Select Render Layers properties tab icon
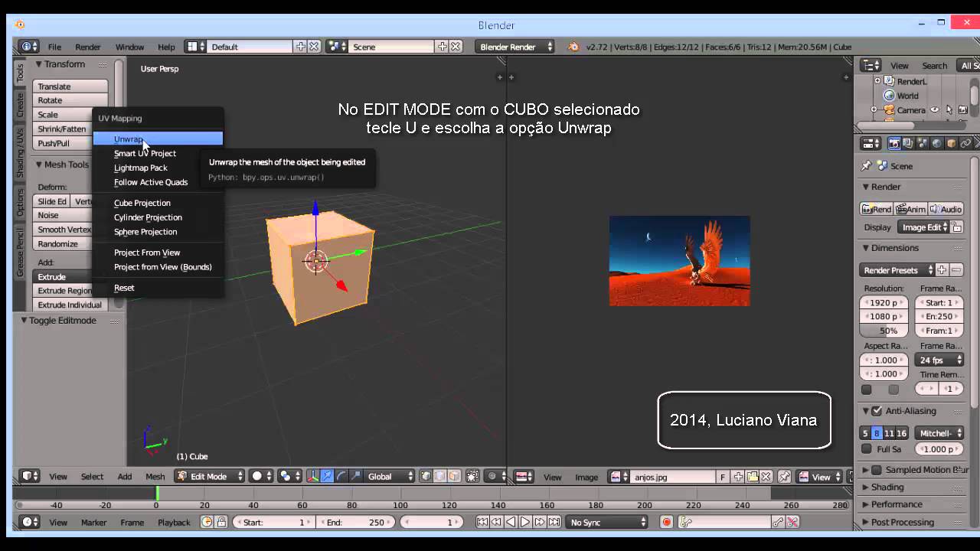The image size is (980, 551). pos(908,143)
